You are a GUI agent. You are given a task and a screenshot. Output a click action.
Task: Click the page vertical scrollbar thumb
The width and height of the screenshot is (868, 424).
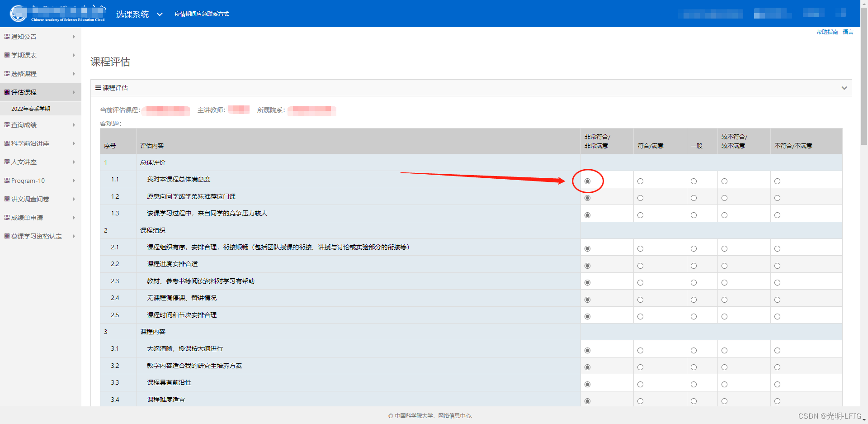(x=864, y=77)
